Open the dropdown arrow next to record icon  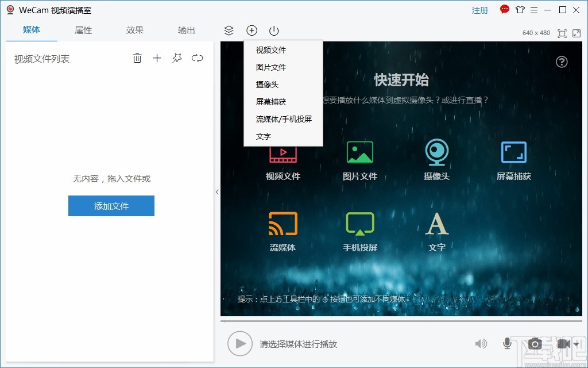576,344
